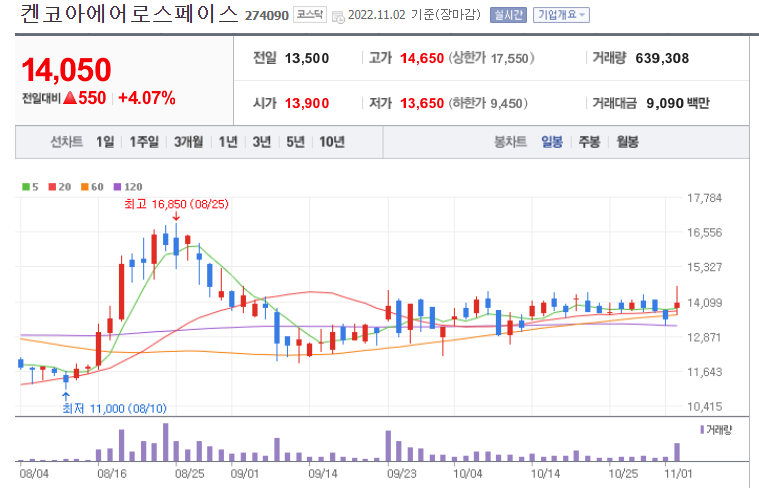This screenshot has height=488, width=759.
Task: Select the 1주일 line chart tab
Action: (x=144, y=142)
